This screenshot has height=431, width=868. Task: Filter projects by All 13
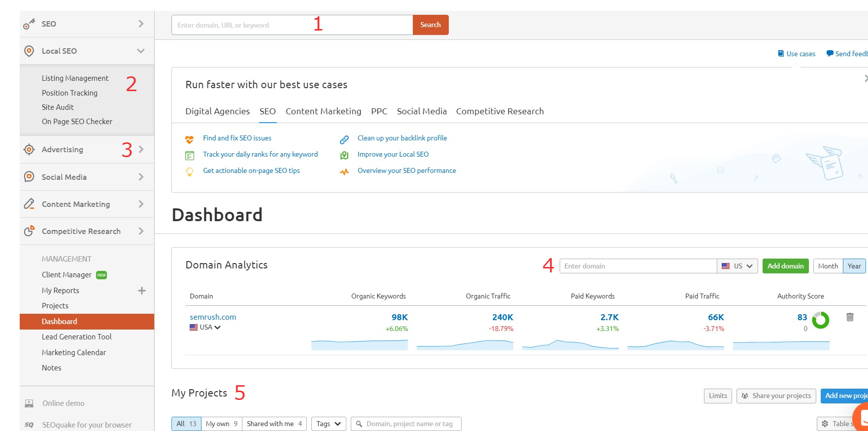[186, 424]
